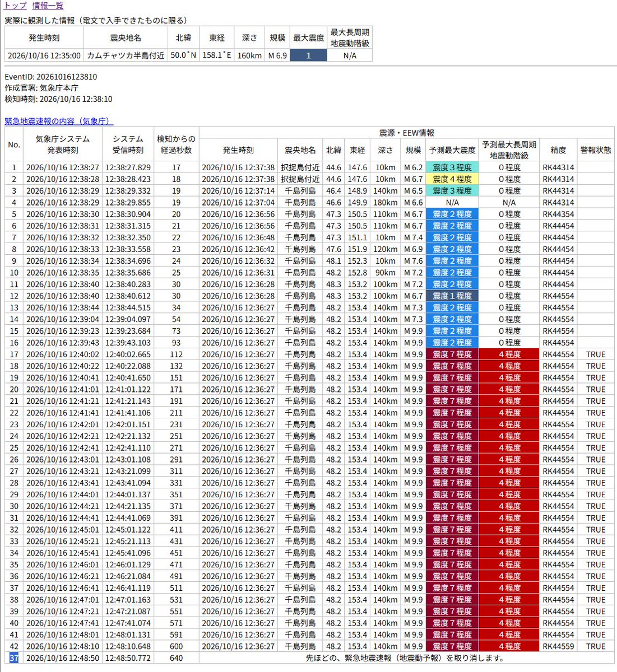Select the EventID: 20261016123810 line
The width and height of the screenshot is (617, 672).
pos(50,77)
